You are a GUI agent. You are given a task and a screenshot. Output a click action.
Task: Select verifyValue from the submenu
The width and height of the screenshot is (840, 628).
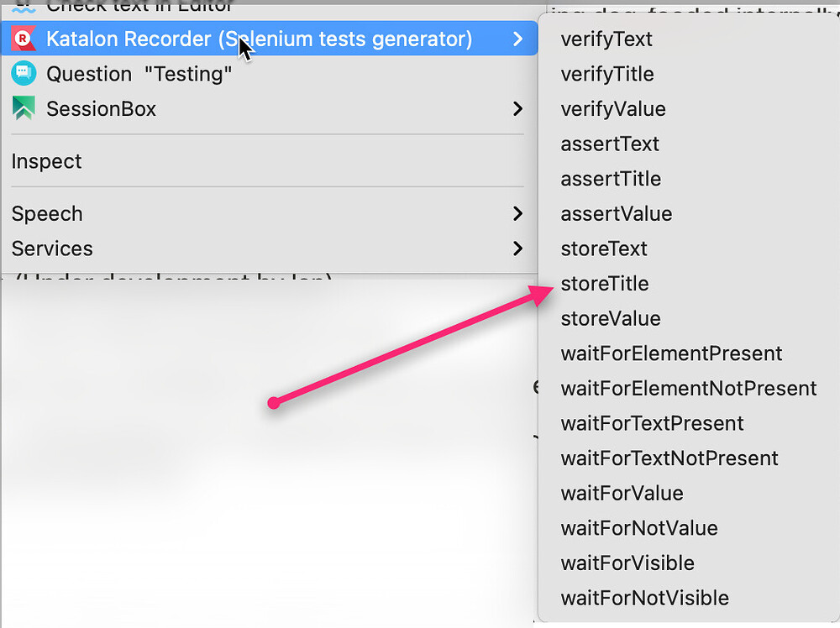pyautogui.click(x=613, y=108)
